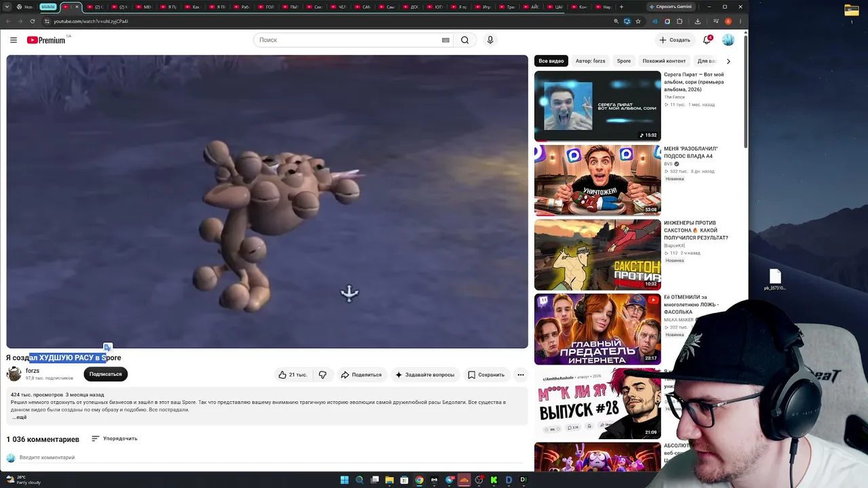Dislike the video with thumbs down
This screenshot has width=868, height=488.
click(x=323, y=375)
